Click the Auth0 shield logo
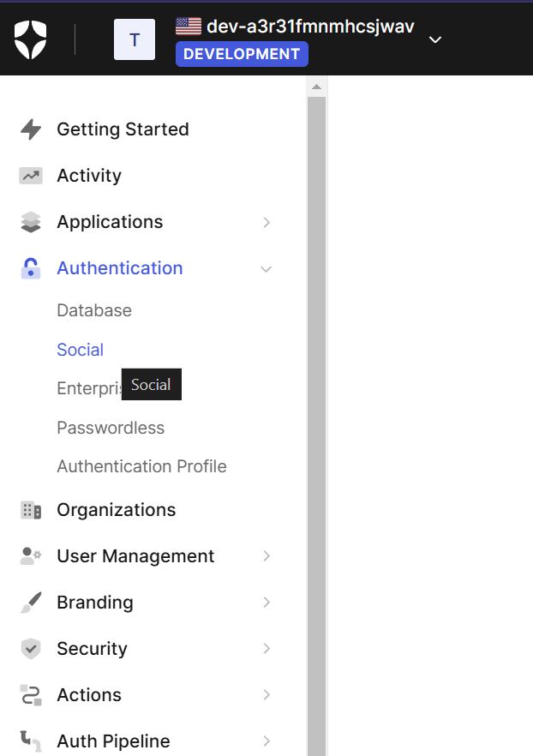The height and width of the screenshot is (756, 533). tap(31, 39)
